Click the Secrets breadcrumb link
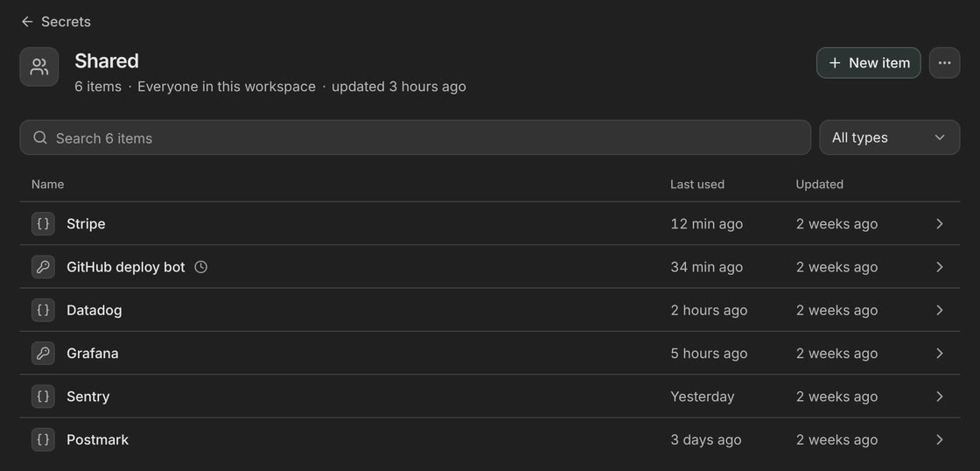 click(66, 22)
